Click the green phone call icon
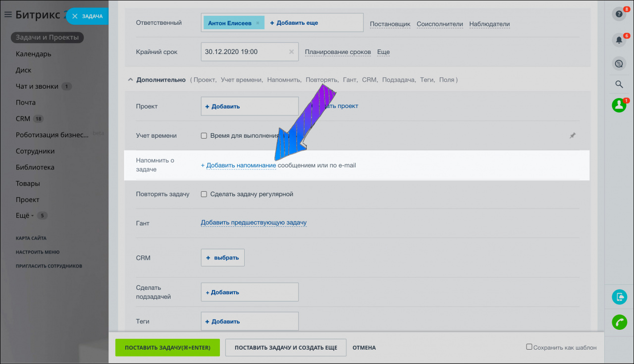 pos(619,322)
